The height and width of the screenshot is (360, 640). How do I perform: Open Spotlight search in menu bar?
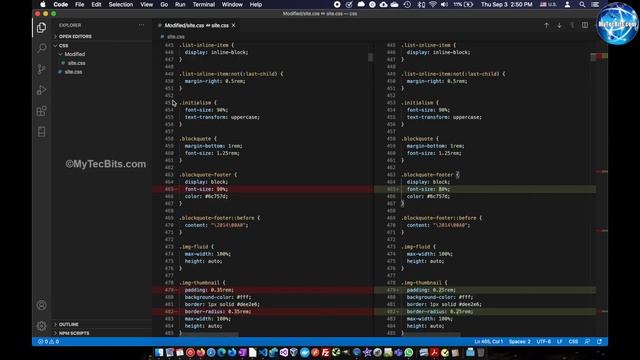pyautogui.click(x=582, y=4)
